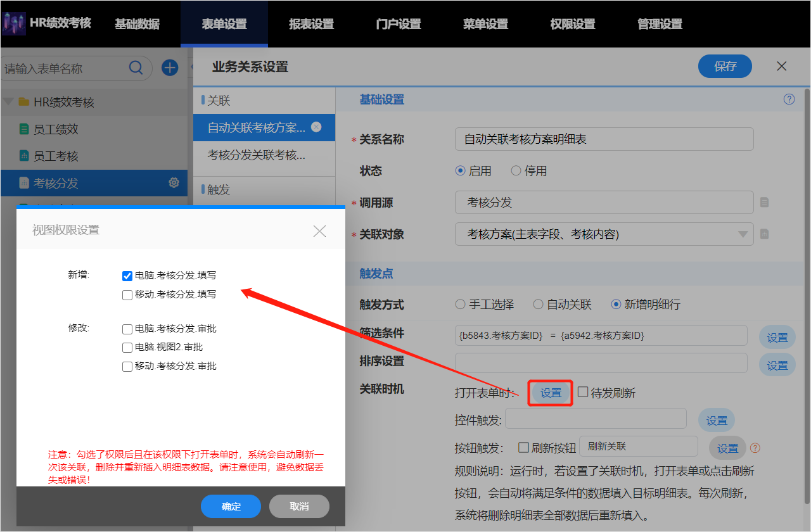Open the 报表设置 top menu
Image resolution: width=811 pixels, height=532 pixels.
click(311, 24)
